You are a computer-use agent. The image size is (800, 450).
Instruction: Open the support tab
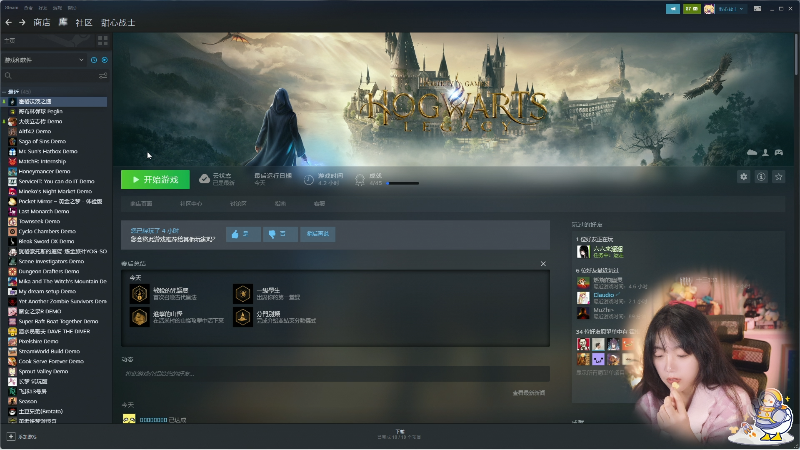319,204
